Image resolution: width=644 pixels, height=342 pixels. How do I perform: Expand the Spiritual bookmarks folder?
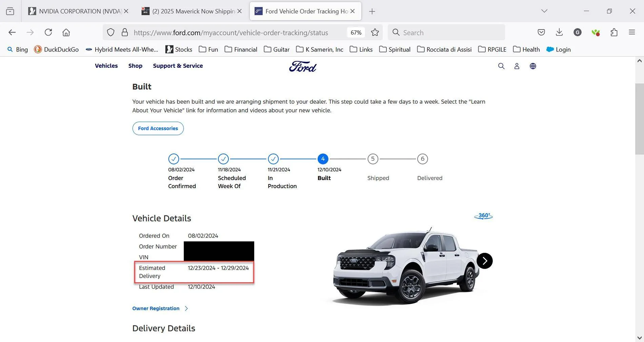(395, 49)
